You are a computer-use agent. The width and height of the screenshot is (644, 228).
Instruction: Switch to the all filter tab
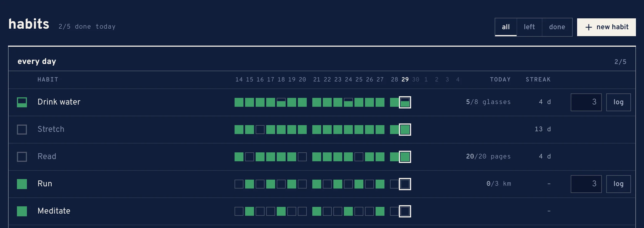click(x=506, y=27)
